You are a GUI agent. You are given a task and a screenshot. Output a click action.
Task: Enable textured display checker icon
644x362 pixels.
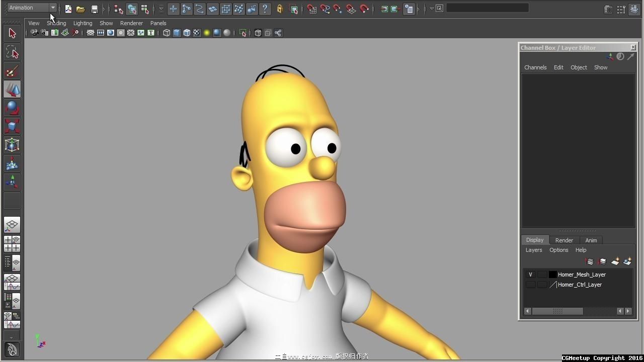point(197,33)
